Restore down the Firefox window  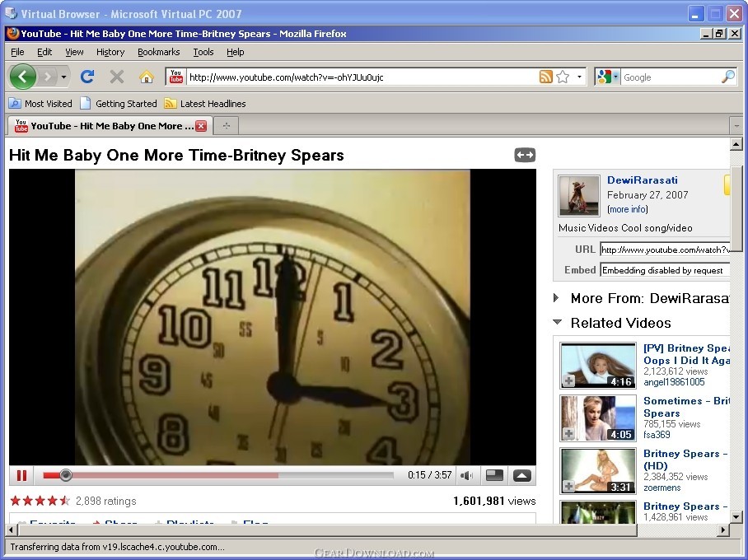click(720, 34)
